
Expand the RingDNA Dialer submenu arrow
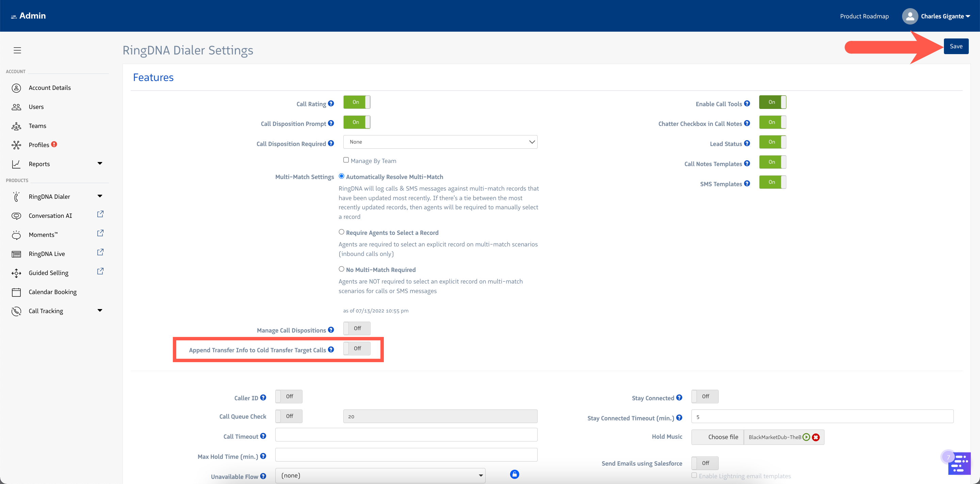coord(100,196)
